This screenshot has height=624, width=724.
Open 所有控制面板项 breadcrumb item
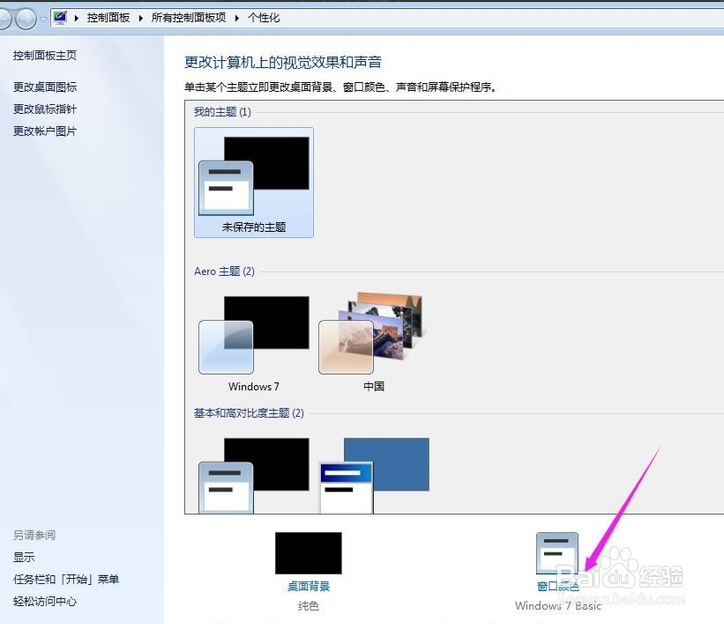coord(189,18)
